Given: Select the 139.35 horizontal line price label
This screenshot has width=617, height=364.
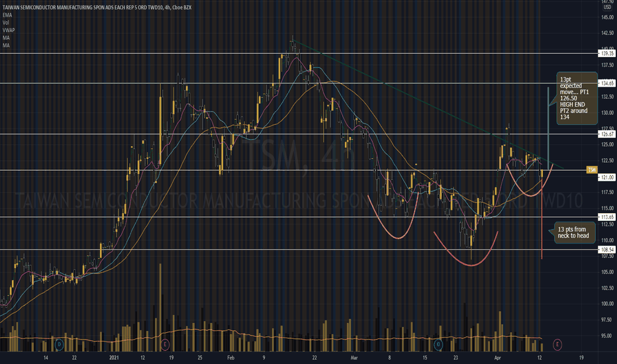Looking at the screenshot, I should point(607,53).
